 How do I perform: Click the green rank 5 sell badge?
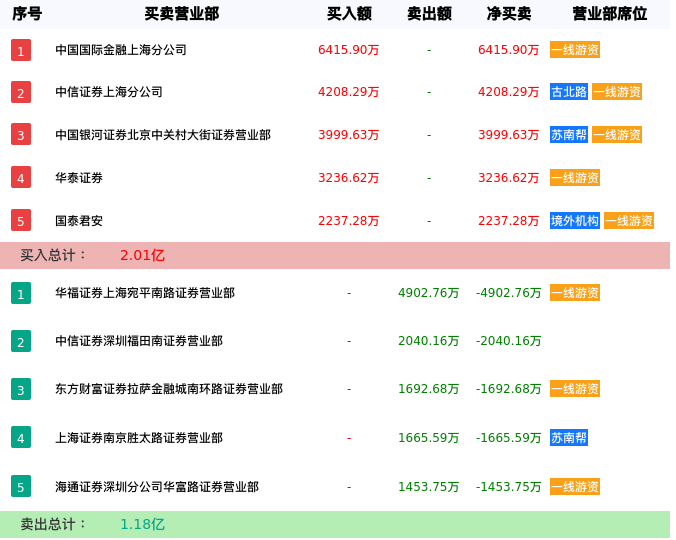(21, 487)
